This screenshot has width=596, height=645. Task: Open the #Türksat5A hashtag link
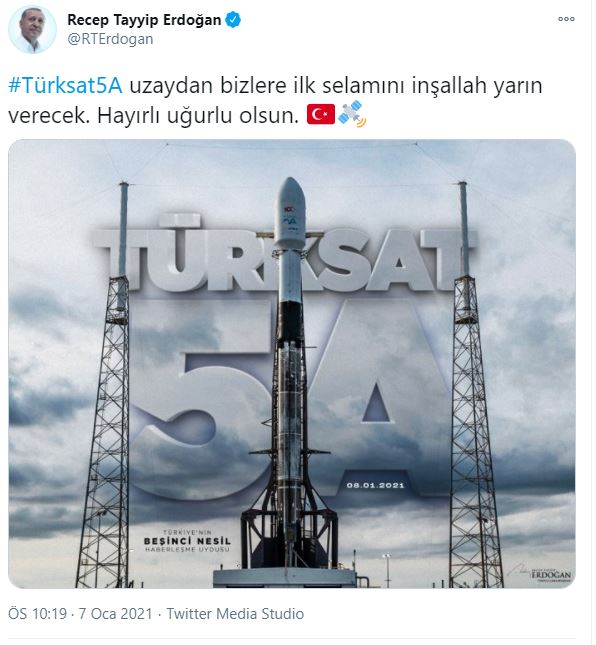click(65, 86)
